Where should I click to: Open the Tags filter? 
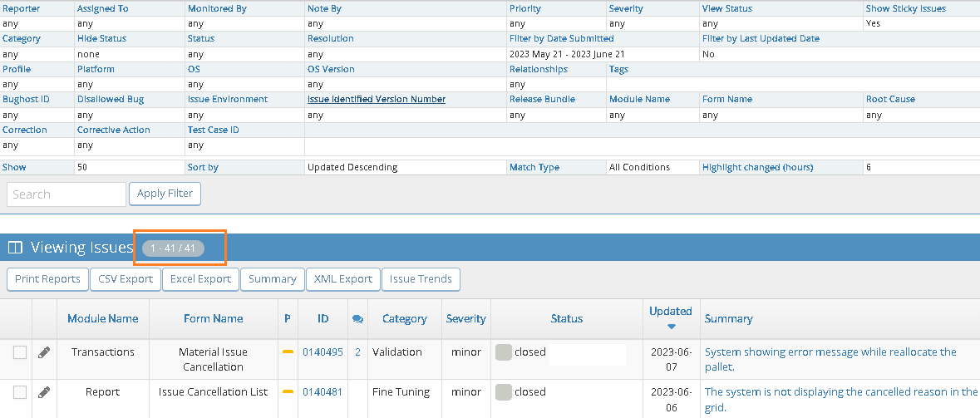tap(618, 69)
